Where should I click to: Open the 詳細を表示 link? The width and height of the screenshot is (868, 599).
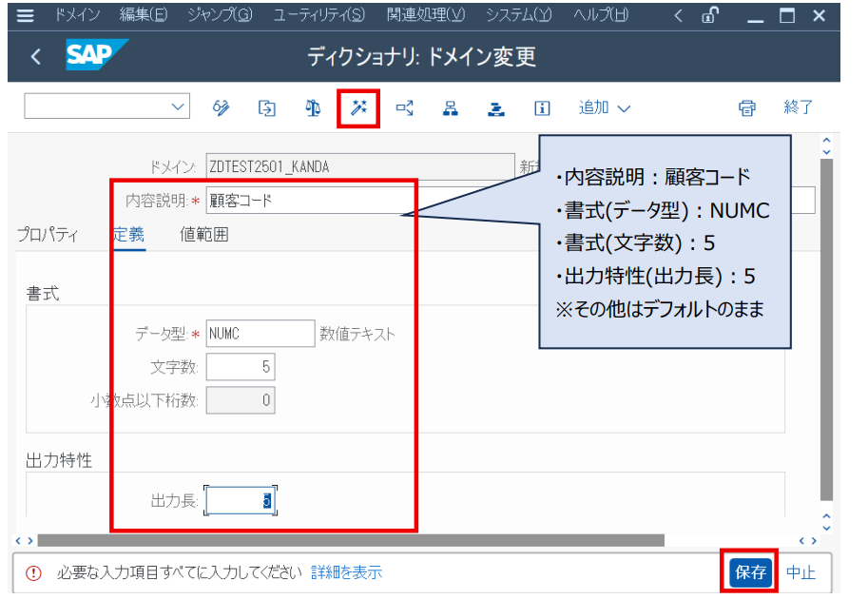pos(347,572)
